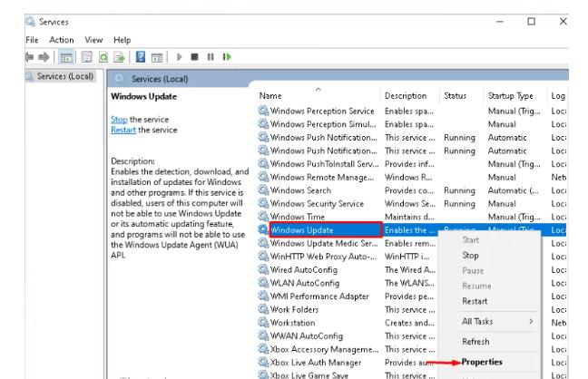
Task: Open the View menu
Action: pos(93,40)
